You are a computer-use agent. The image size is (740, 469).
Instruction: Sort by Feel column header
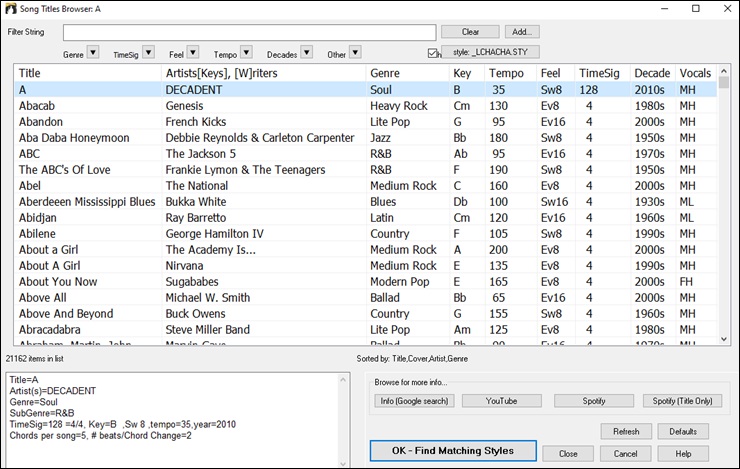pyautogui.click(x=555, y=73)
